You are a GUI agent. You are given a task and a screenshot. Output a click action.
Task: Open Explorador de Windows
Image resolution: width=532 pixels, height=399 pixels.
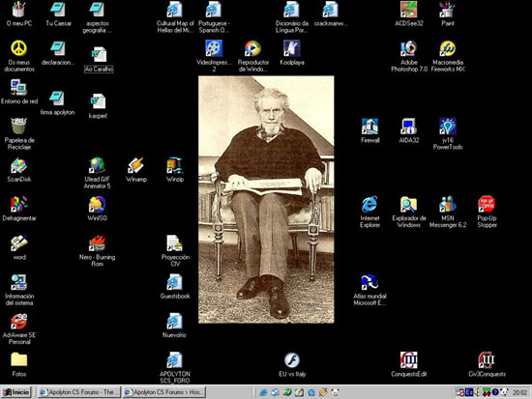click(x=408, y=205)
